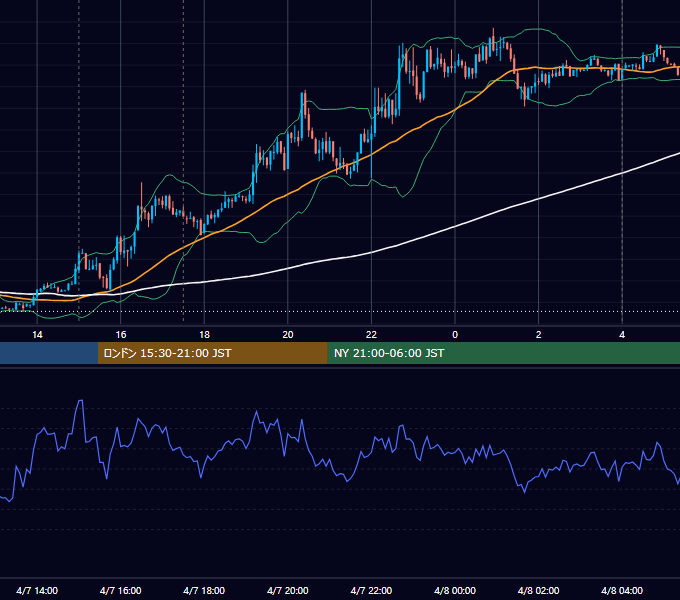Click the 2 hour axis label
The width and height of the screenshot is (680, 600).
tap(539, 335)
